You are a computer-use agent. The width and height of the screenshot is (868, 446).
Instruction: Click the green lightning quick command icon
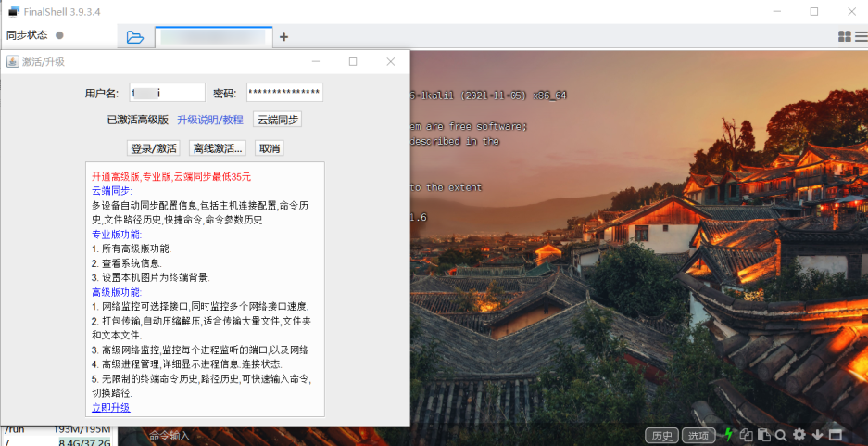pyautogui.click(x=728, y=435)
